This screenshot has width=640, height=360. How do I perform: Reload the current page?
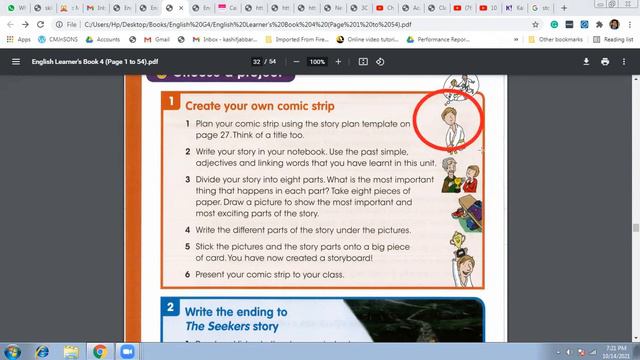(40, 24)
